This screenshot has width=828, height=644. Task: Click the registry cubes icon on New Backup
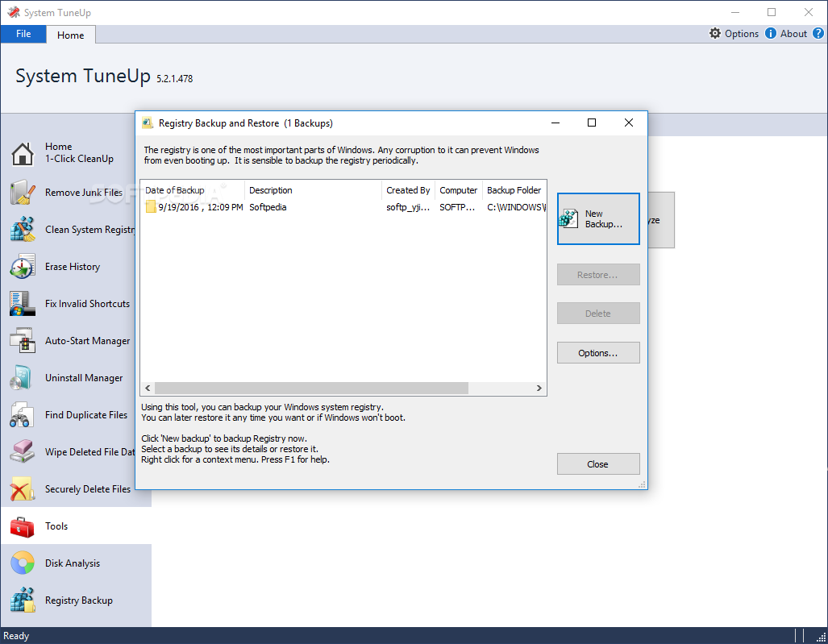(x=568, y=218)
